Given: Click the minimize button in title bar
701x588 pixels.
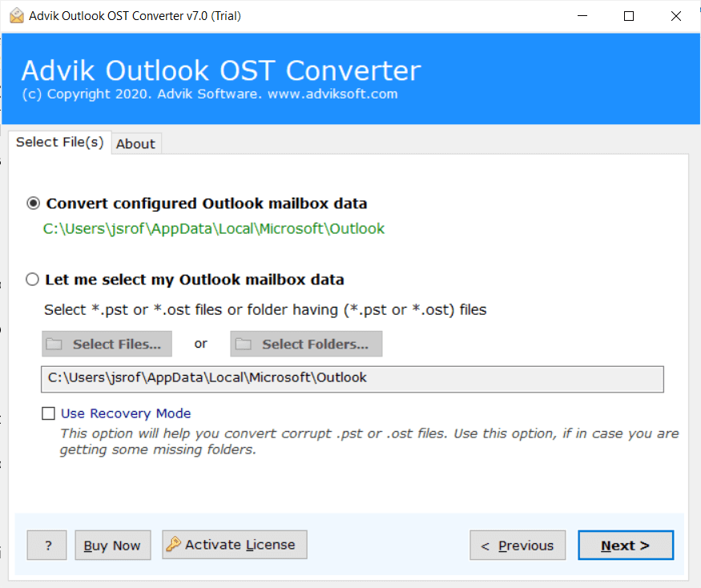Looking at the screenshot, I should pyautogui.click(x=582, y=15).
